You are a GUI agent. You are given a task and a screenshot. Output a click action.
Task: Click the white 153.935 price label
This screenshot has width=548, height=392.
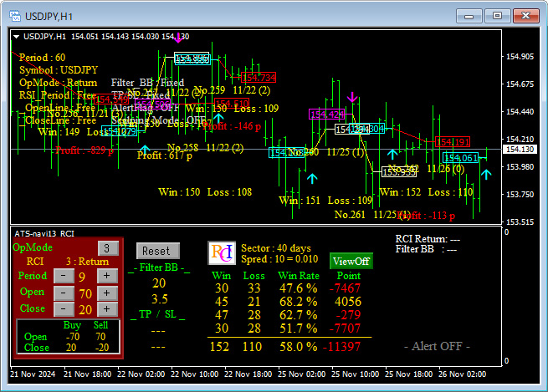pos(399,172)
